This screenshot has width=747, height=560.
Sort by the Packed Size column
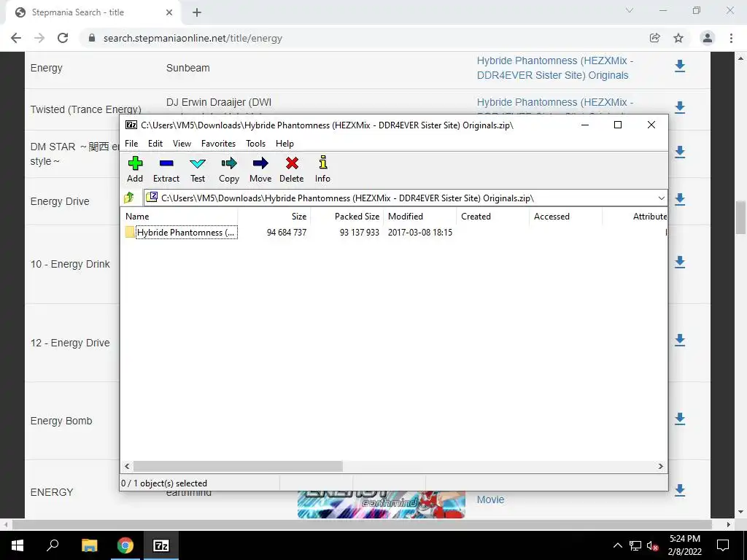click(347, 216)
